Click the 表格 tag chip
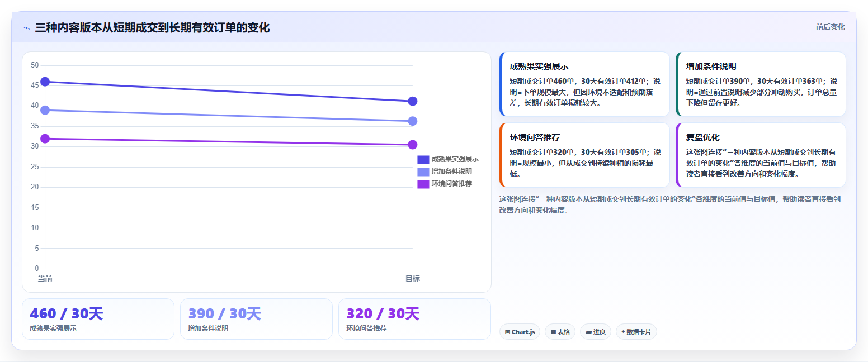The image size is (868, 362). pos(560,332)
